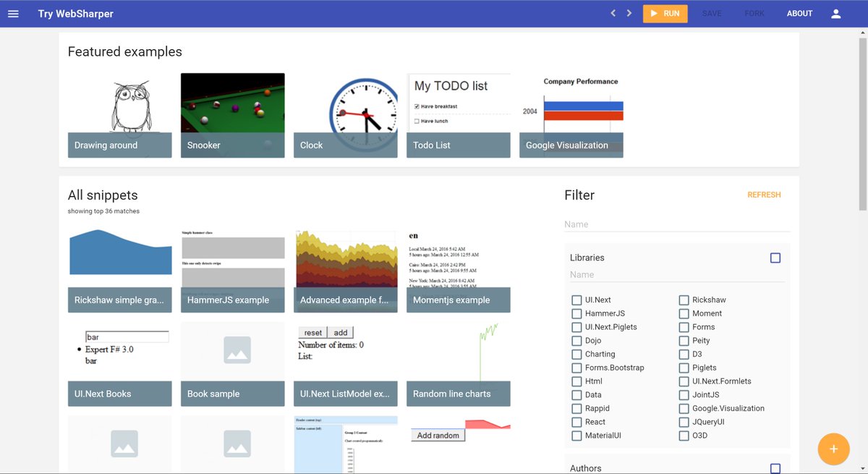Click the SAVE button in header

pyautogui.click(x=712, y=14)
